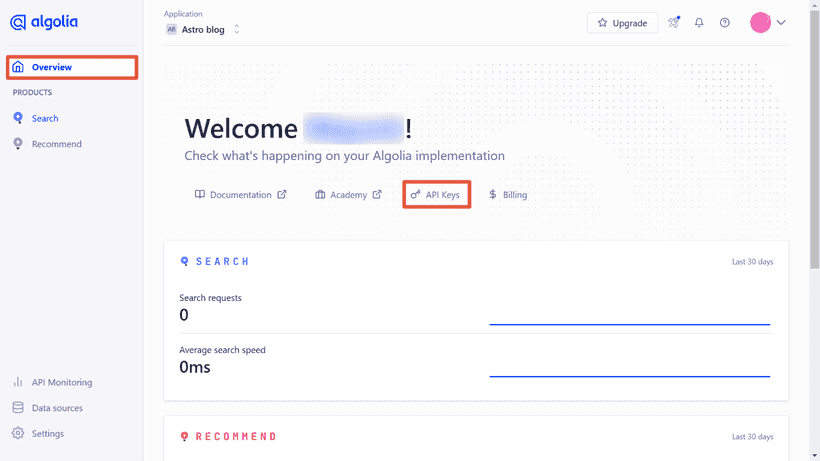Click the Average search speed label
The image size is (820, 461).
pos(222,350)
